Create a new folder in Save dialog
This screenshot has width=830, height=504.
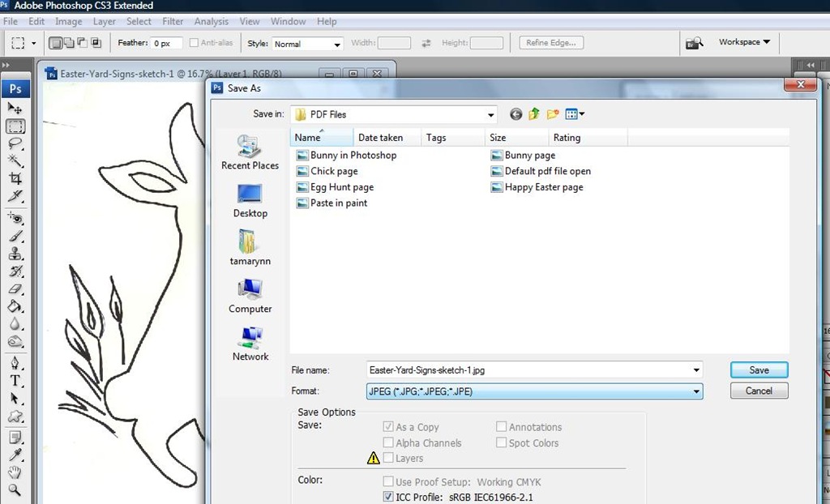tap(553, 113)
